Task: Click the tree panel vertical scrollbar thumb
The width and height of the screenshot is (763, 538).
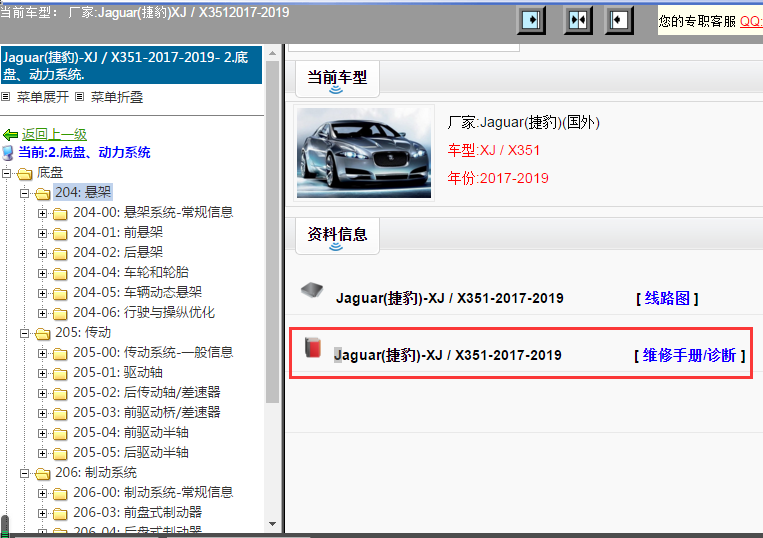Action: click(x=272, y=232)
